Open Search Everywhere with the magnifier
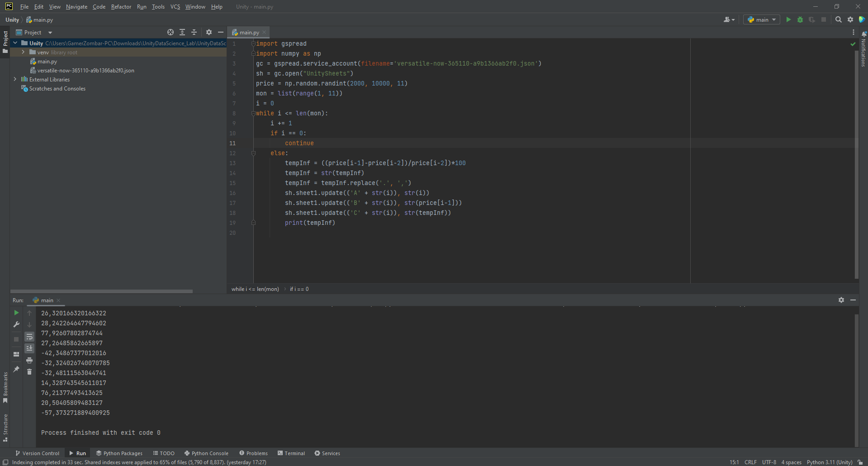Image resolution: width=868 pixels, height=466 pixels. (839, 19)
